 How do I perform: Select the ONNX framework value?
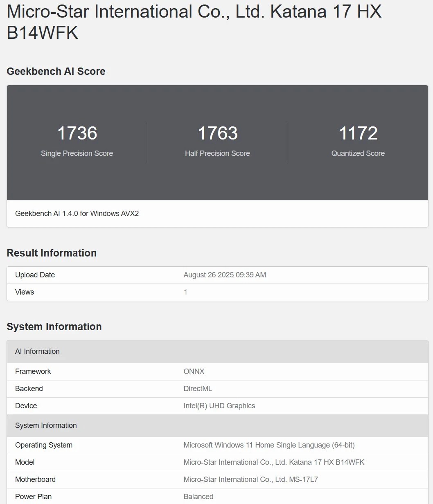coord(194,371)
